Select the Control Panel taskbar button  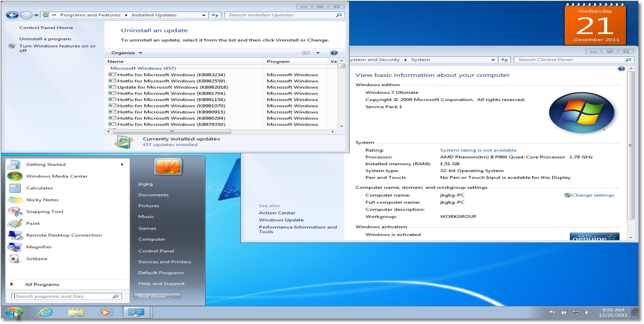click(136, 312)
